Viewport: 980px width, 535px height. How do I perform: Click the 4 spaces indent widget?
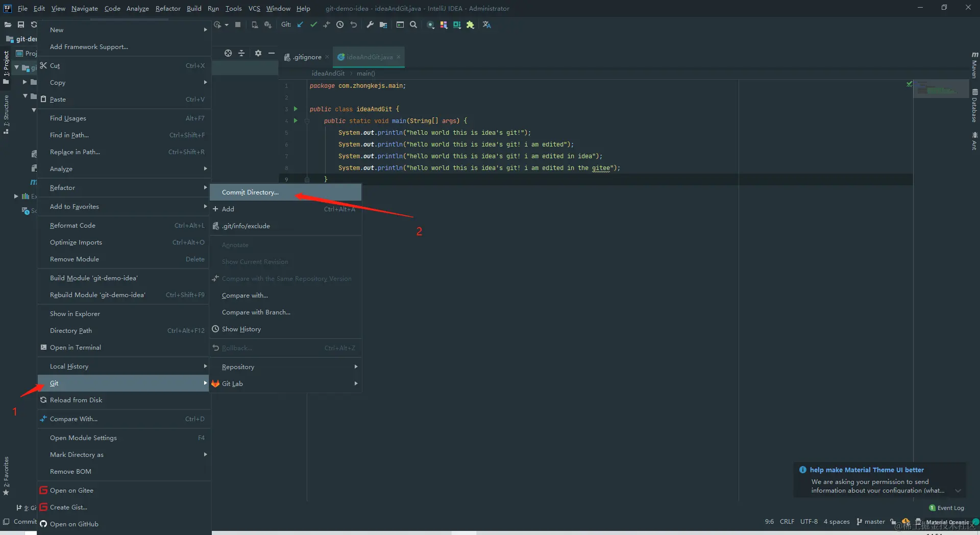pos(837,522)
